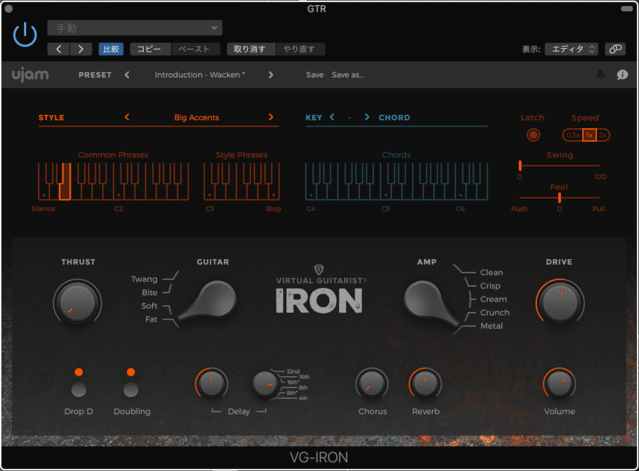Select Bite guitar character
This screenshot has height=471, width=639.
coord(150,293)
